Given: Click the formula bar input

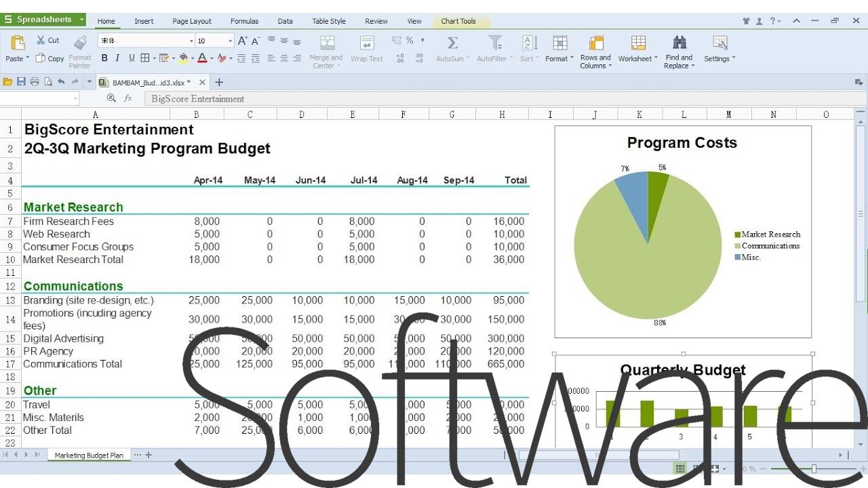Looking at the screenshot, I should point(500,99).
